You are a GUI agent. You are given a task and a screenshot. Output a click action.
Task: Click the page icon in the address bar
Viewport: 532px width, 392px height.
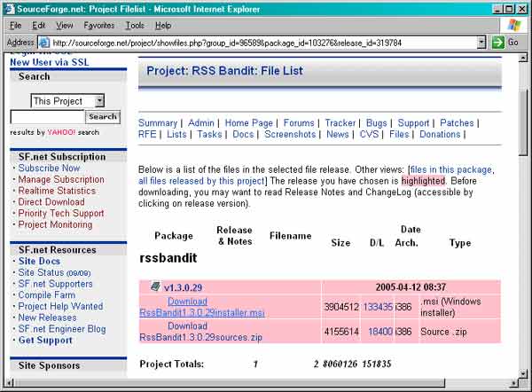(x=44, y=43)
